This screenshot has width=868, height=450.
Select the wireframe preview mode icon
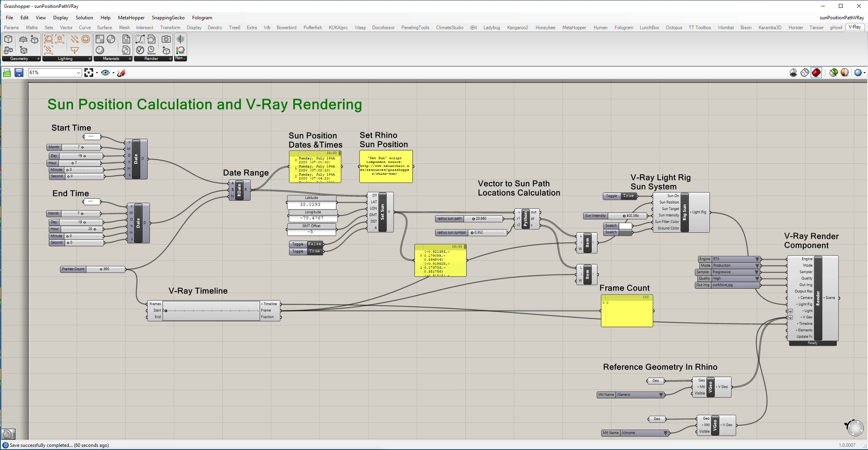[804, 73]
